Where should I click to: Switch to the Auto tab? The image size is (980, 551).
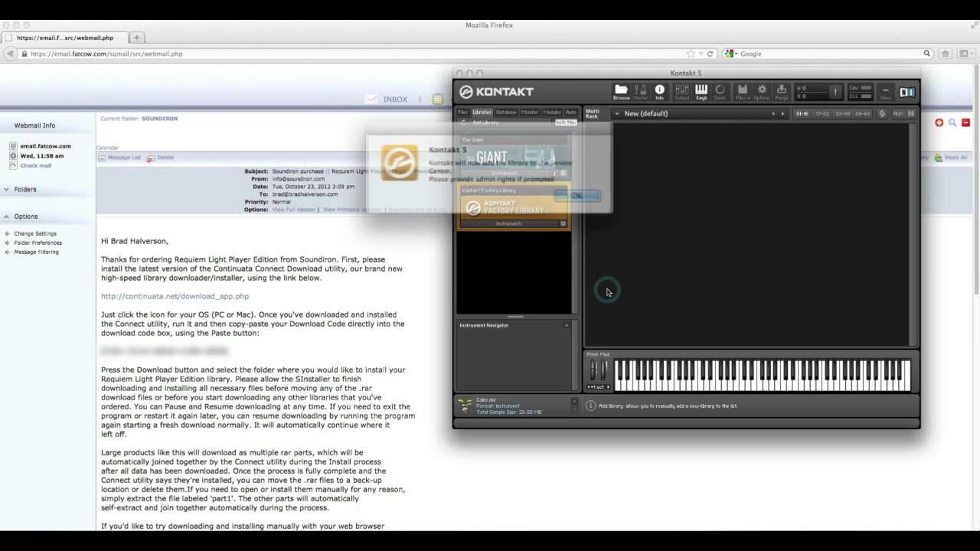pos(571,112)
